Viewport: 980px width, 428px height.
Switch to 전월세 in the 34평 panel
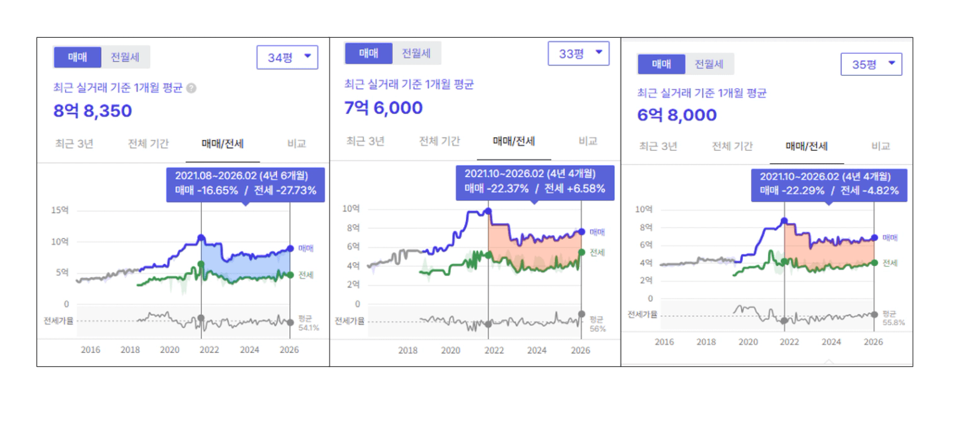point(125,57)
